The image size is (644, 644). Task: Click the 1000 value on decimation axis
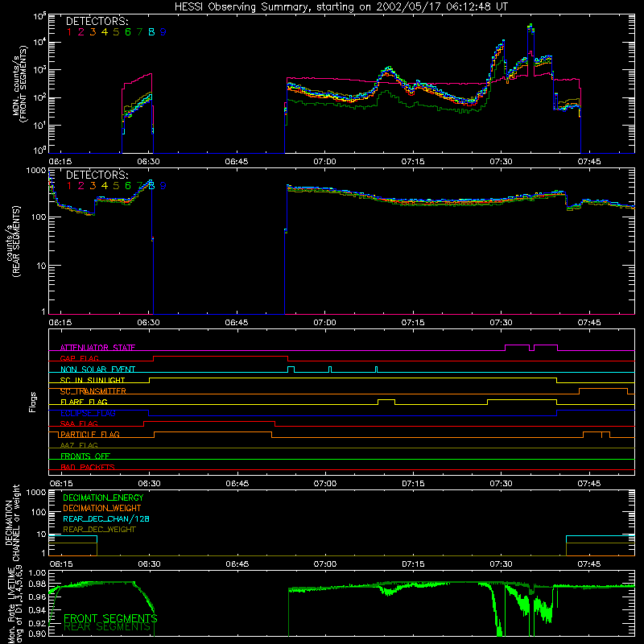[35, 493]
